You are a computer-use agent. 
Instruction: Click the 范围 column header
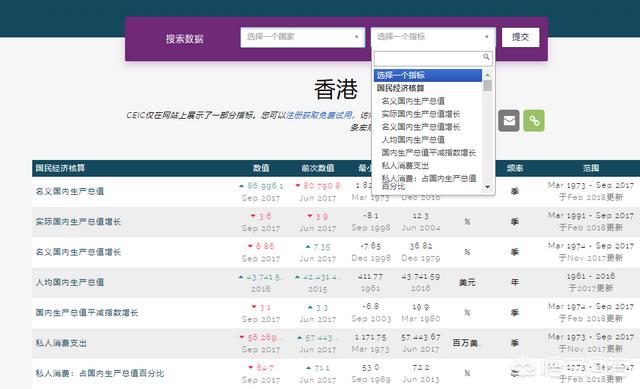point(591,168)
